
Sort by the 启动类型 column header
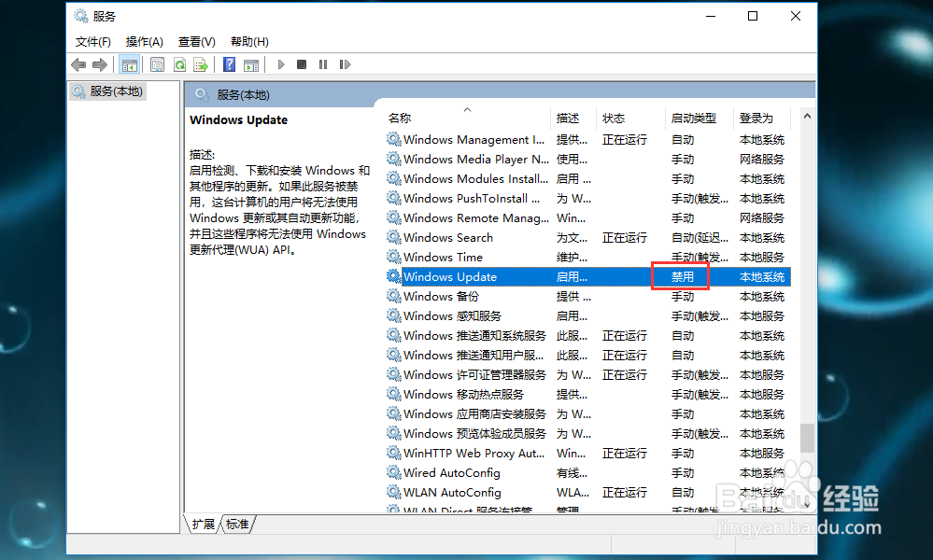(x=700, y=118)
